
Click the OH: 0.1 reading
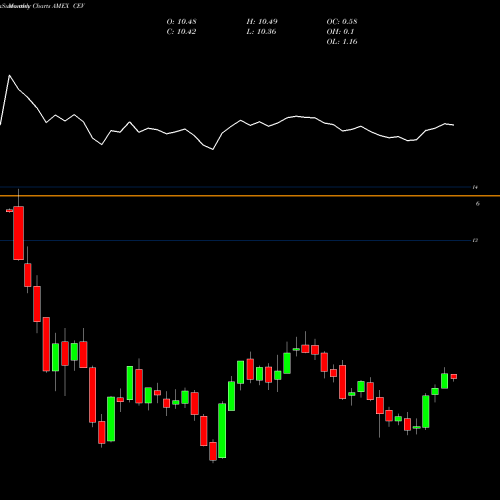click(340, 32)
